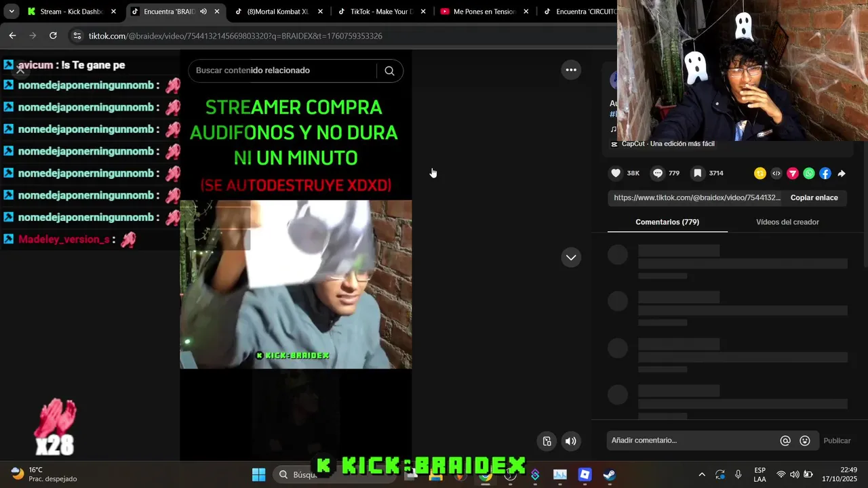
Task: Click the Publicar button
Action: click(x=837, y=441)
